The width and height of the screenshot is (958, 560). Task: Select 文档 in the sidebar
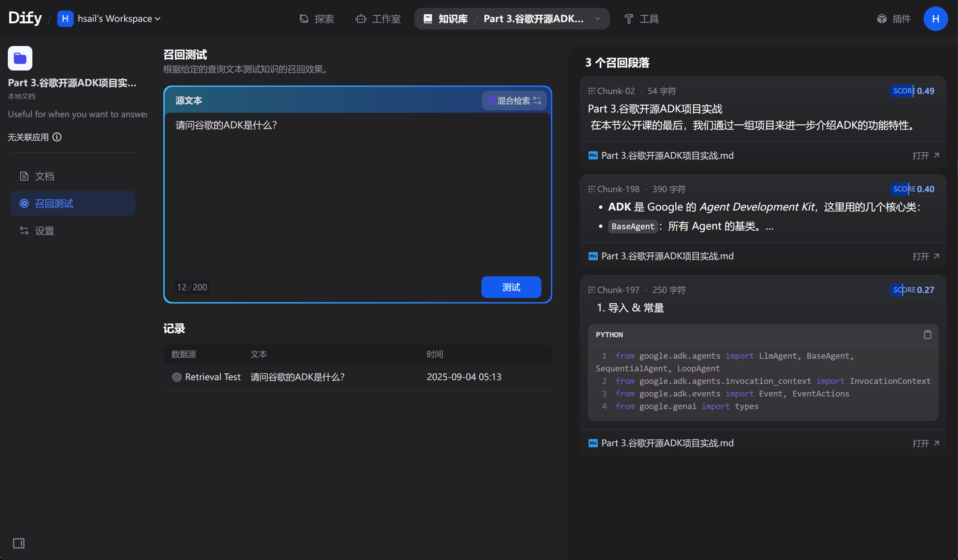[73, 176]
